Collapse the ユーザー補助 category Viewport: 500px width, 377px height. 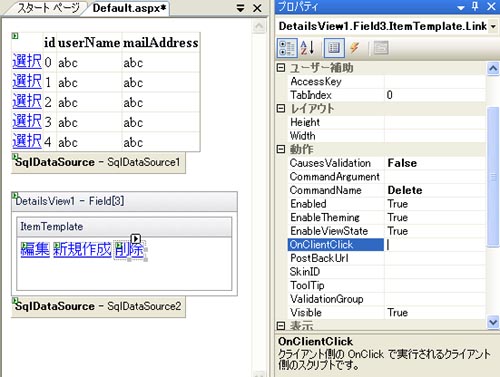pos(281,68)
